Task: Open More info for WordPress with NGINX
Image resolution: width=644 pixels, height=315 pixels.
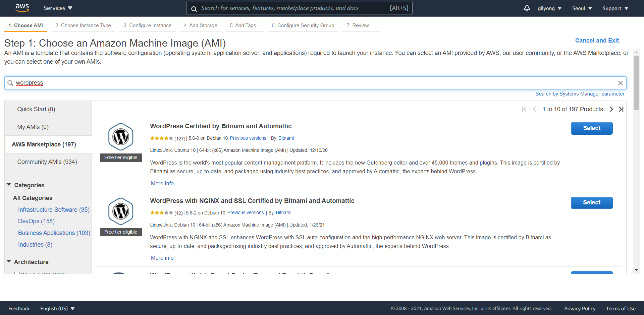Action: pos(162,258)
